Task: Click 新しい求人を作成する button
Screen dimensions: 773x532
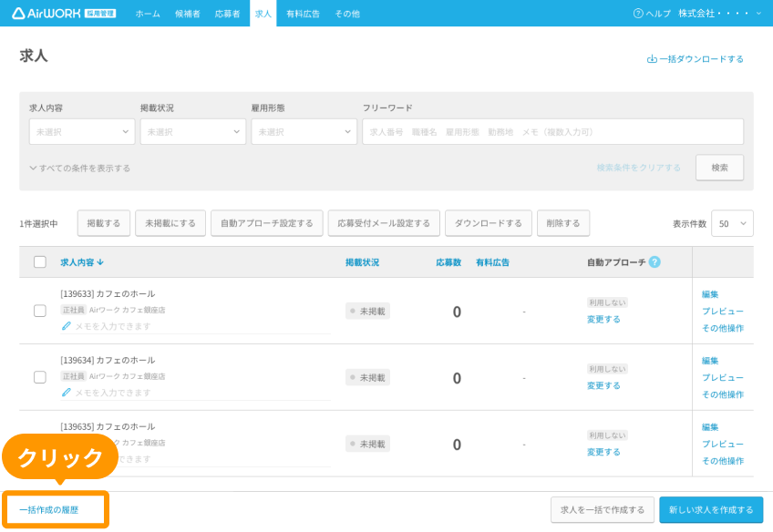Action: click(x=711, y=510)
